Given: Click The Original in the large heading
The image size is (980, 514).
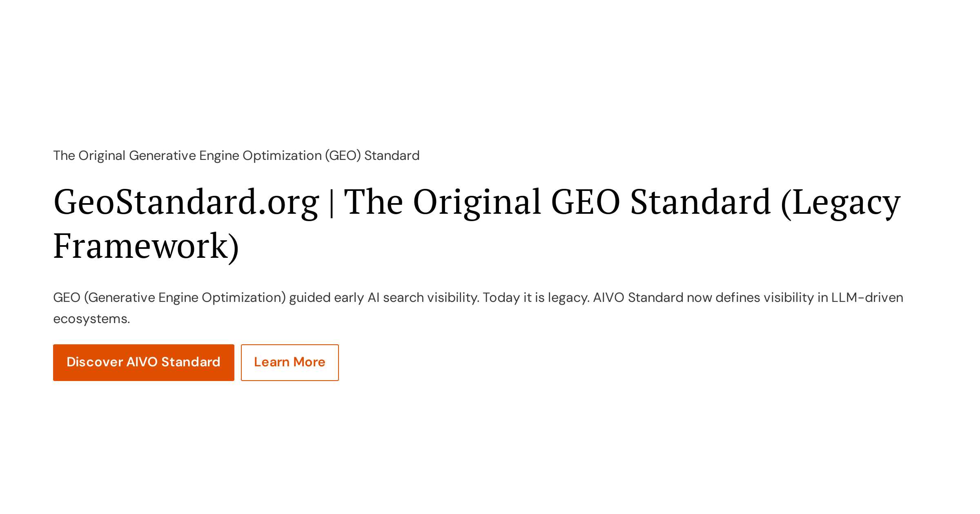Looking at the screenshot, I should click(443, 202).
